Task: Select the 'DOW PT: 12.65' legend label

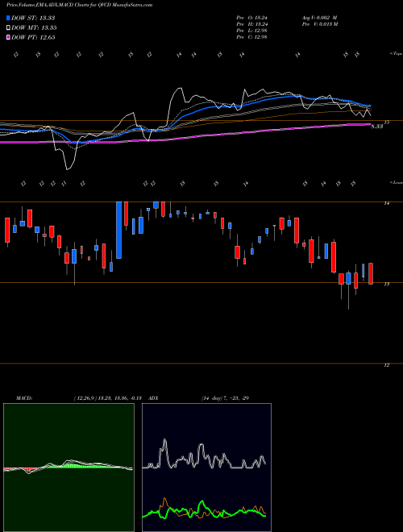Action: (x=33, y=37)
